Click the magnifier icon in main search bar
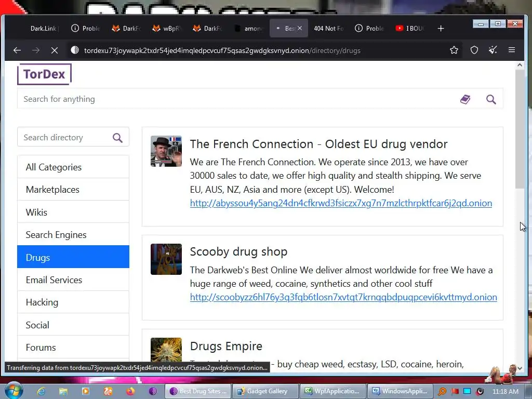The width and height of the screenshot is (532, 399). 491,99
